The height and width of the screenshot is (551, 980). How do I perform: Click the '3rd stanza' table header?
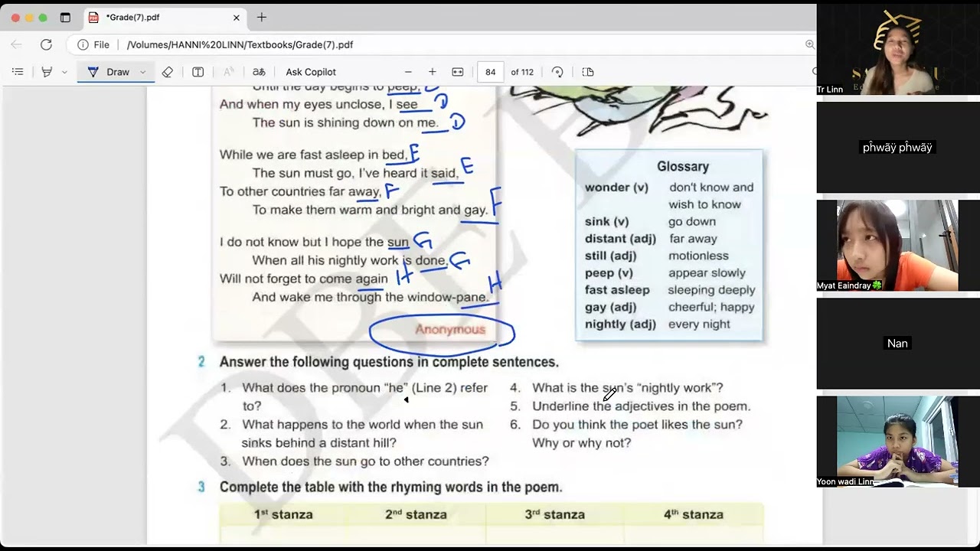tap(555, 514)
